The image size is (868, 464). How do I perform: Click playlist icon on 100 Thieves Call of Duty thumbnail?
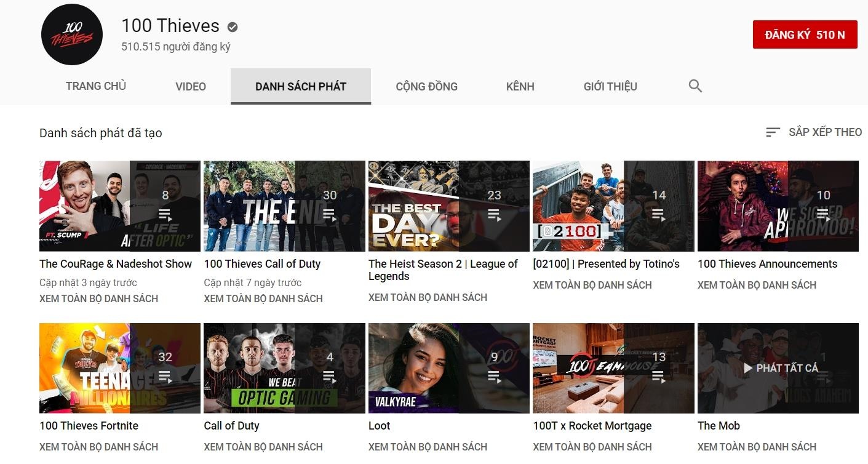[x=330, y=215]
